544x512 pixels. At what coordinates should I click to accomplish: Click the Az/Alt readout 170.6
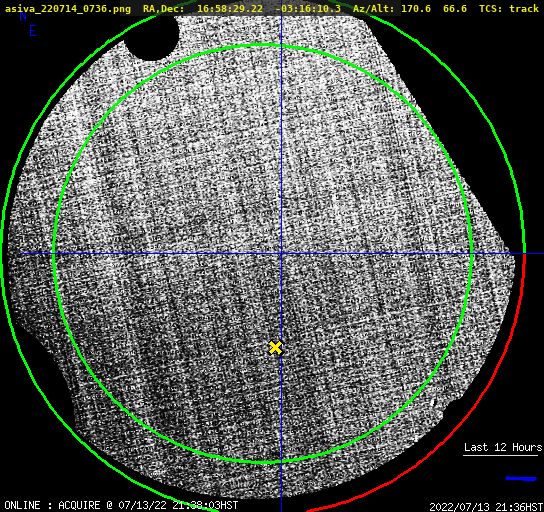point(416,9)
